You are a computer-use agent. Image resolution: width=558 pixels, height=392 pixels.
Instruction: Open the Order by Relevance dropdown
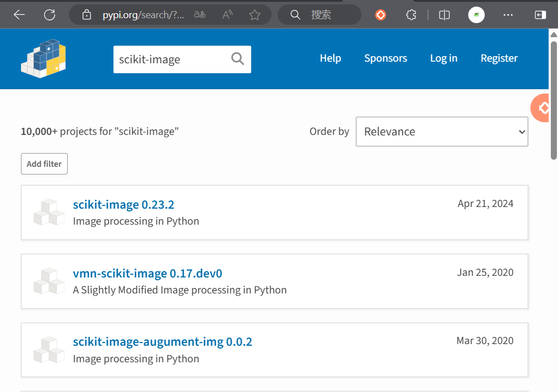[x=442, y=132]
